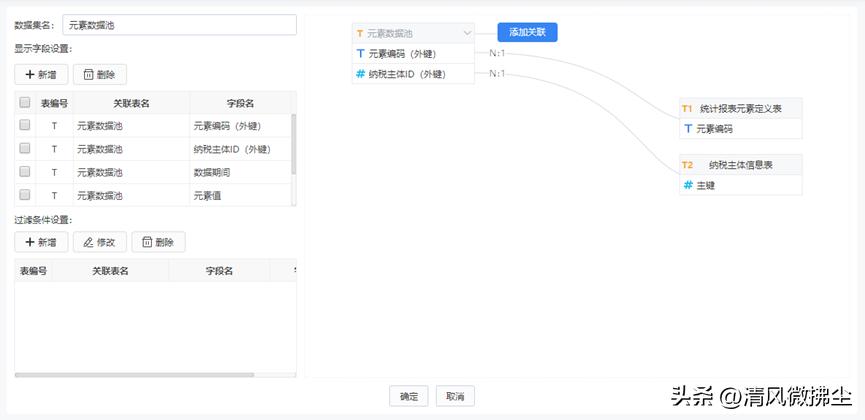Click the T1 label of 统计报表元素定义表

tap(687, 109)
